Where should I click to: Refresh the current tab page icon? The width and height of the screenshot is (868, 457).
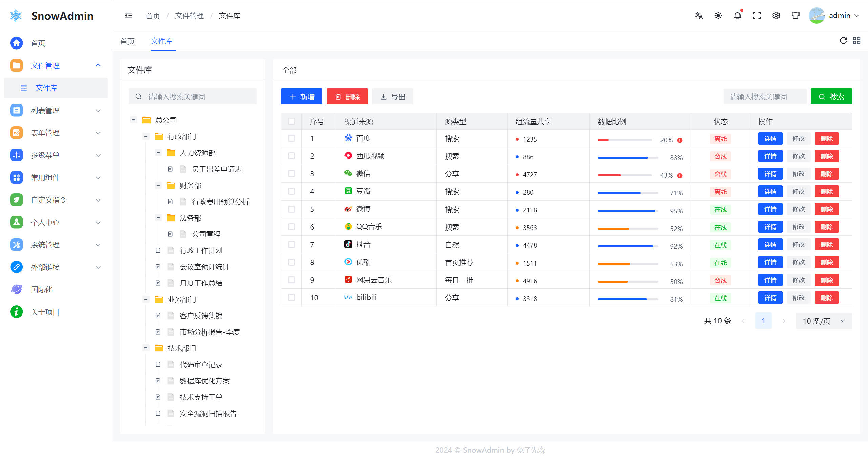point(843,41)
